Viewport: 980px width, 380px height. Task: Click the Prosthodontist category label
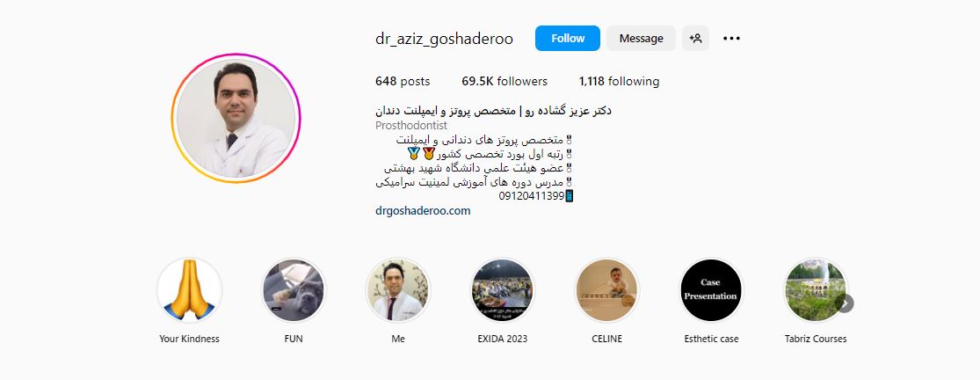pyautogui.click(x=411, y=126)
